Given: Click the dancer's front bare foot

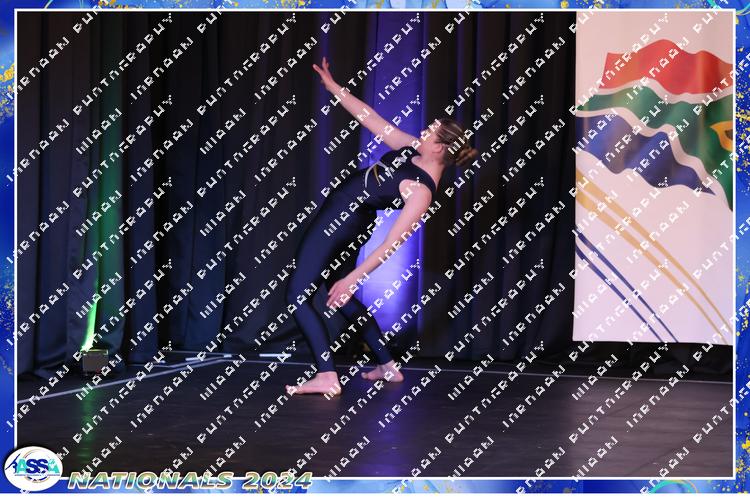Looking at the screenshot, I should point(312,384).
